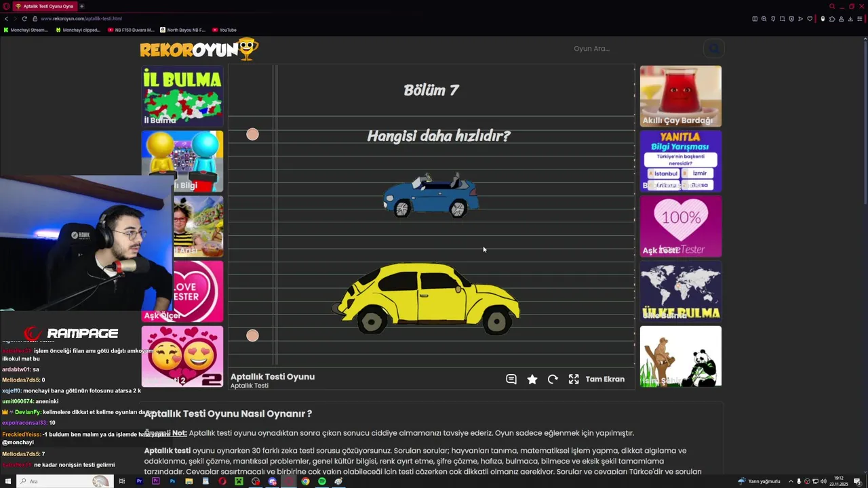Click the page zoom magnifier icon
The height and width of the screenshot is (488, 868).
point(764,19)
